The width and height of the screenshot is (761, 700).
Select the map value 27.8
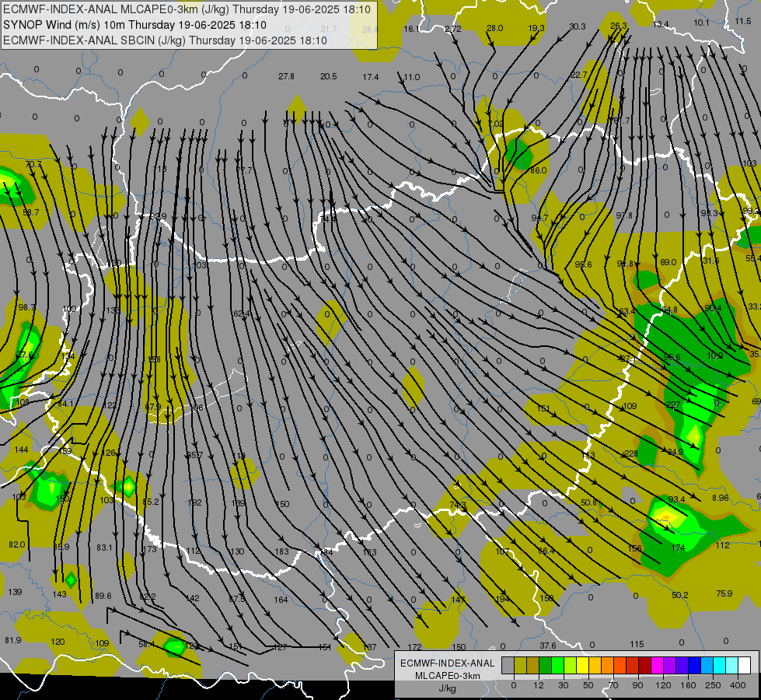coord(286,76)
